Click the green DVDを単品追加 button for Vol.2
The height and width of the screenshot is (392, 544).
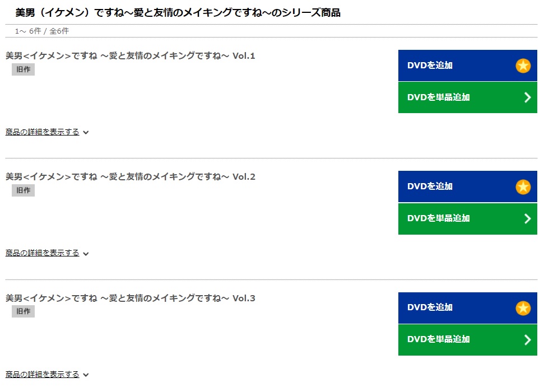pyautogui.click(x=467, y=218)
